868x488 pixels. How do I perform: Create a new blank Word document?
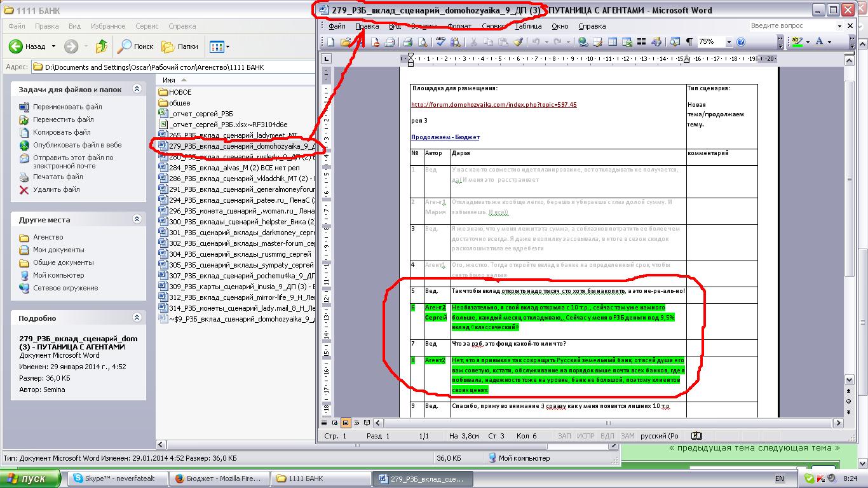(330, 42)
